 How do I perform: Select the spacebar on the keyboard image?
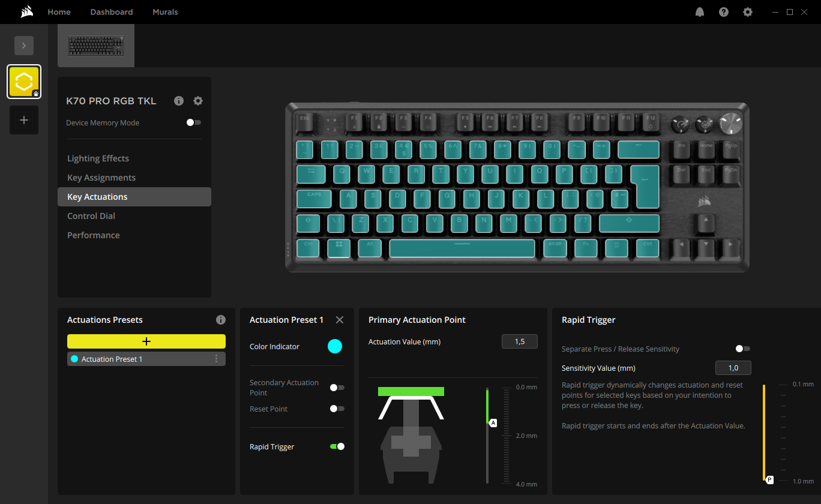(x=462, y=248)
